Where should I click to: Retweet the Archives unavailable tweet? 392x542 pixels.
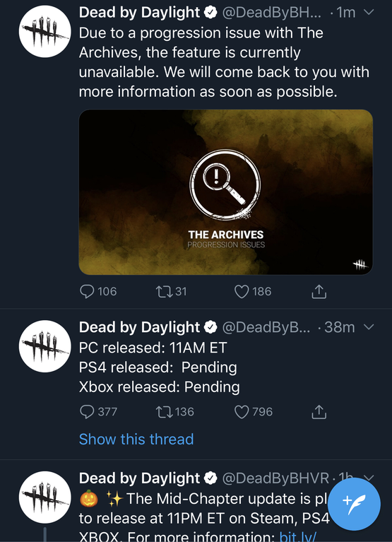click(165, 291)
